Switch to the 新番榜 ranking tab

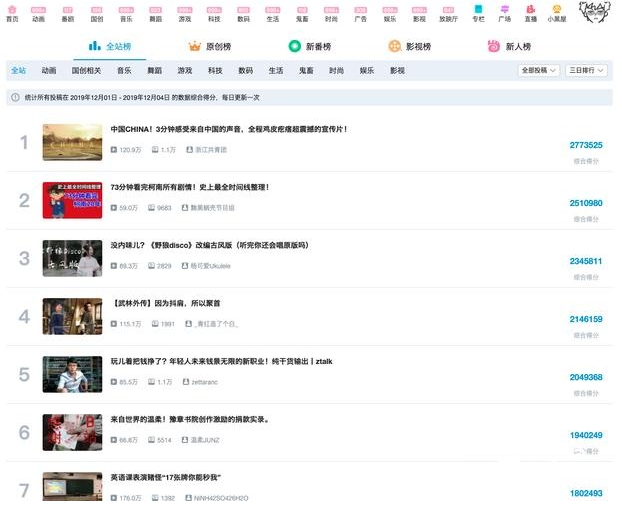click(x=310, y=46)
